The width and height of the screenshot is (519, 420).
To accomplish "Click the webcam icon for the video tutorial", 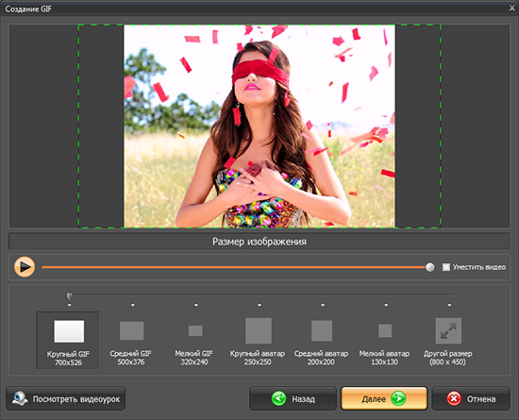I will [x=20, y=398].
